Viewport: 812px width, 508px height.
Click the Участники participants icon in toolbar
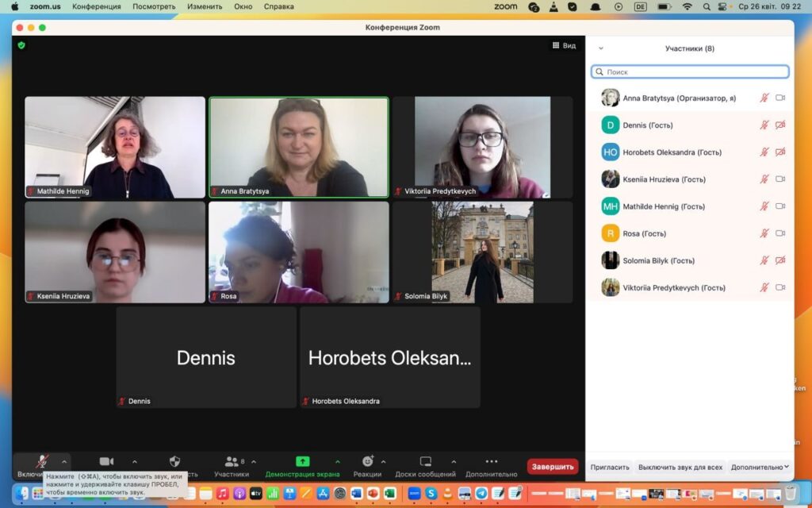[231, 461]
